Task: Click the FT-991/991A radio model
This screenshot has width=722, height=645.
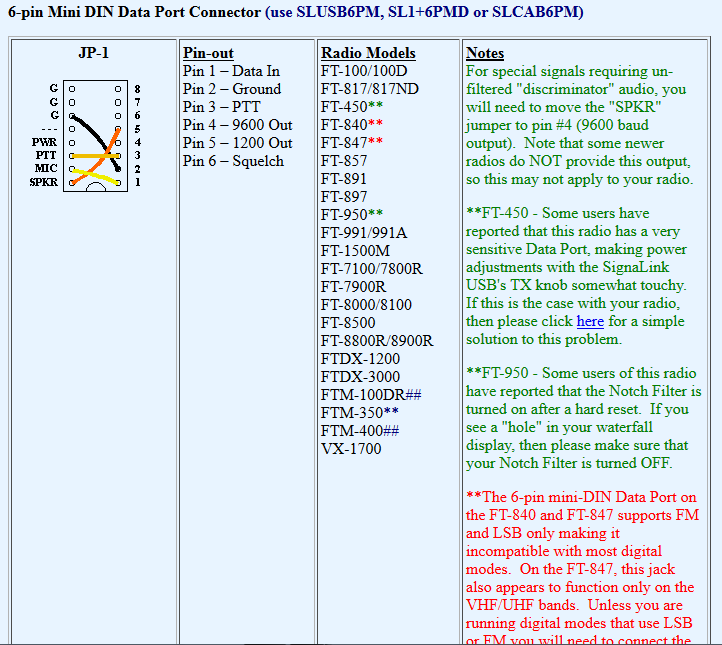Action: (364, 233)
